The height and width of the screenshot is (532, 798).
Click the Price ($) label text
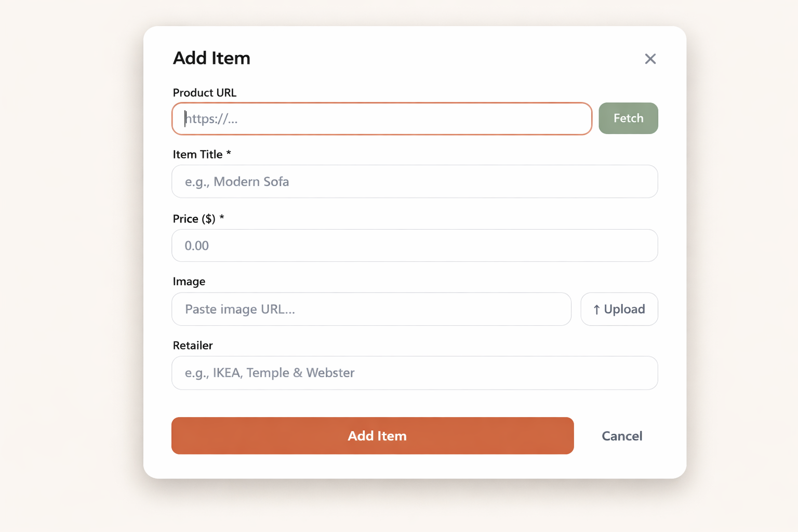(x=194, y=219)
